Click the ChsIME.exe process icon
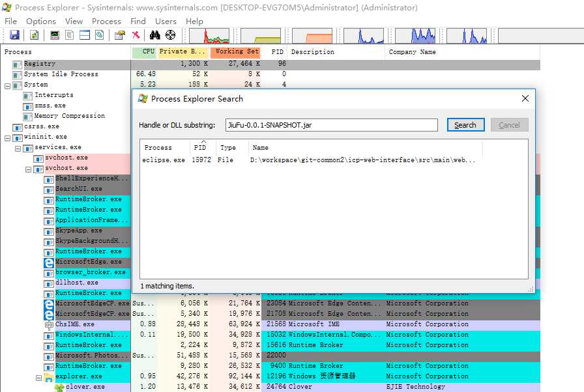The height and width of the screenshot is (392, 584). 49,325
